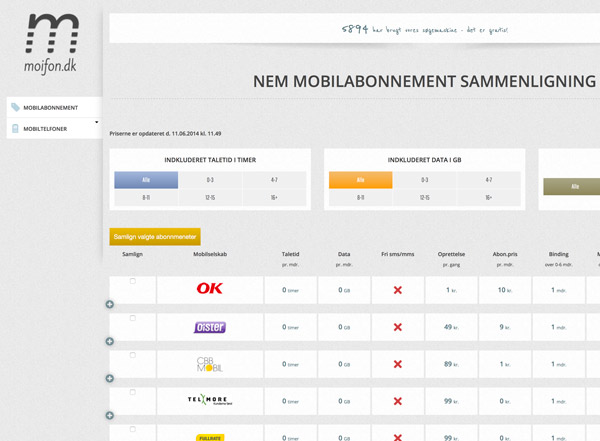
Task: Select 12-15 hours talk time filter
Action: 210,198
